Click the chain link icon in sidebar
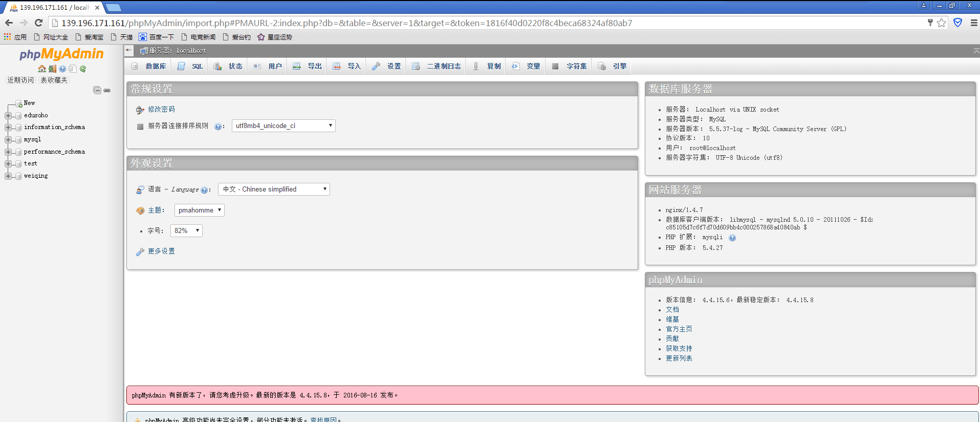The width and height of the screenshot is (980, 422). point(107,90)
